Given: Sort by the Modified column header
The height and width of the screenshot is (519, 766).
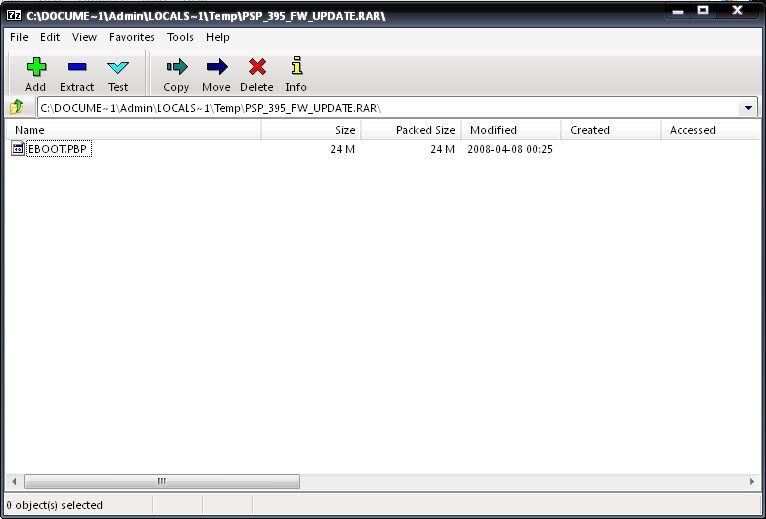Looking at the screenshot, I should [511, 130].
